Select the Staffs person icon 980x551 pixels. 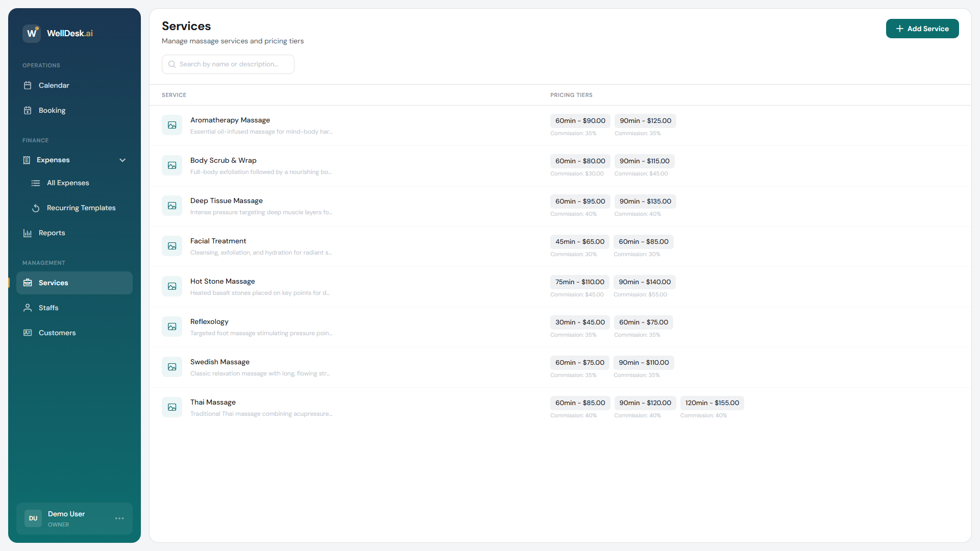[x=27, y=308]
